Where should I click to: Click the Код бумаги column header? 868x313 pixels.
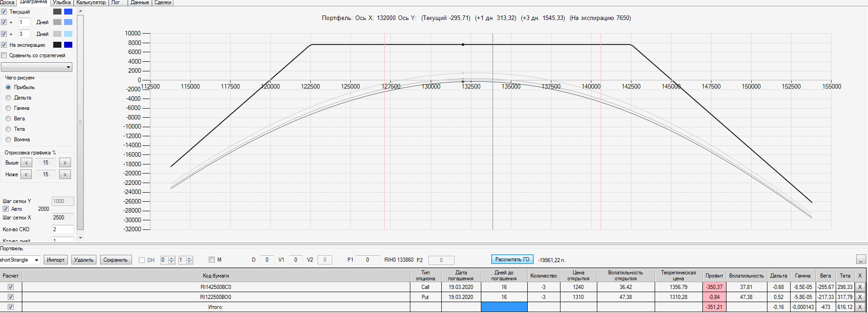216,276
